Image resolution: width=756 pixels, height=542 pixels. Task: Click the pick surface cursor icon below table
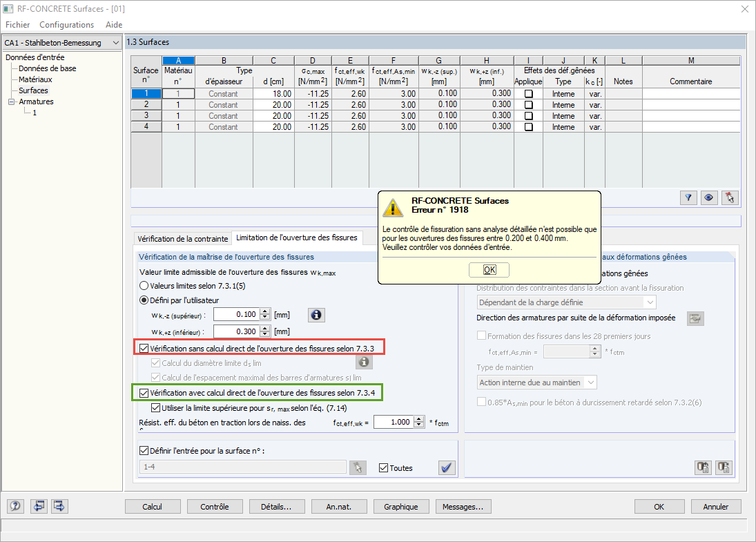[x=730, y=197]
